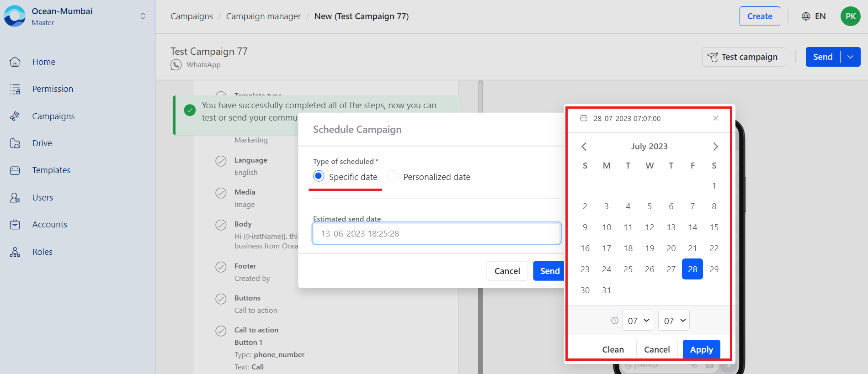The width and height of the screenshot is (868, 374).
Task: Open the July 2023 month selector
Action: (650, 146)
